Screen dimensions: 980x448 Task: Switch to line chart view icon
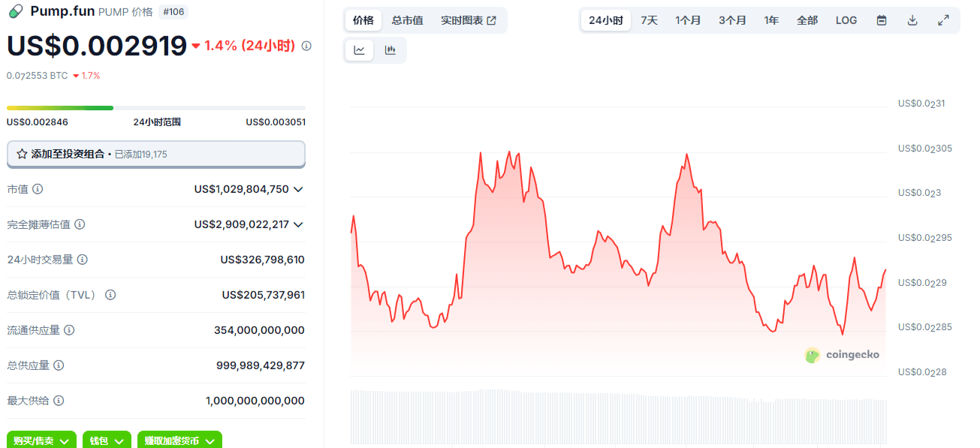(x=360, y=50)
